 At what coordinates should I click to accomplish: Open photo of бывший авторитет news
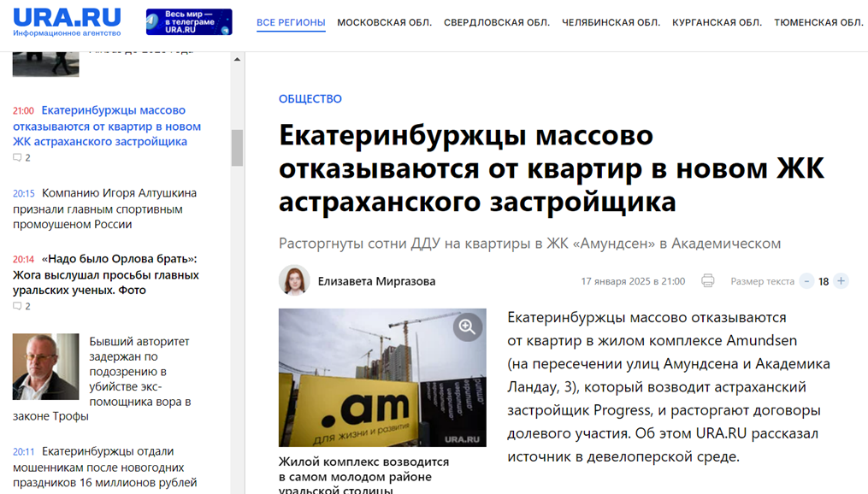point(46,367)
